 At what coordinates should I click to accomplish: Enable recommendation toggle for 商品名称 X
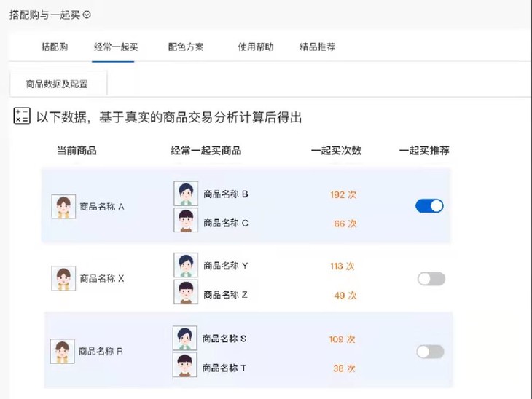pos(431,279)
